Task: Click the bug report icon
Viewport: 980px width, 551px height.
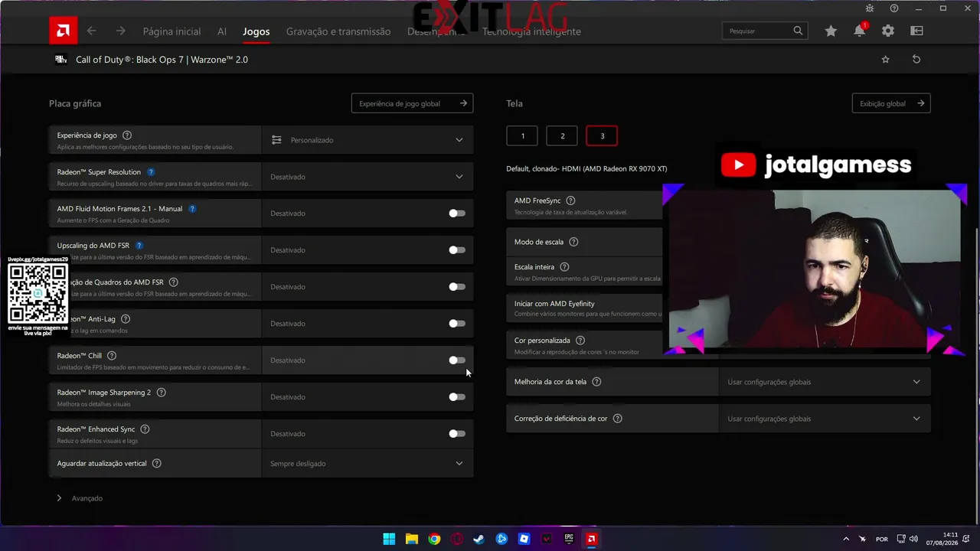Action: coord(869,8)
